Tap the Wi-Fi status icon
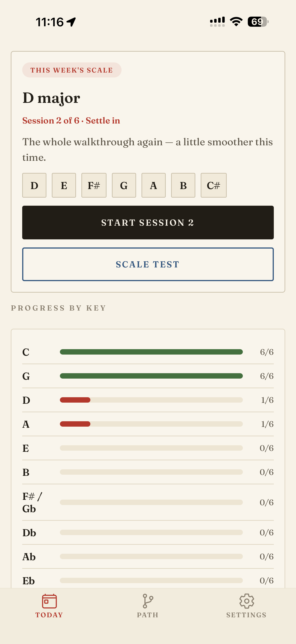 [x=236, y=22]
